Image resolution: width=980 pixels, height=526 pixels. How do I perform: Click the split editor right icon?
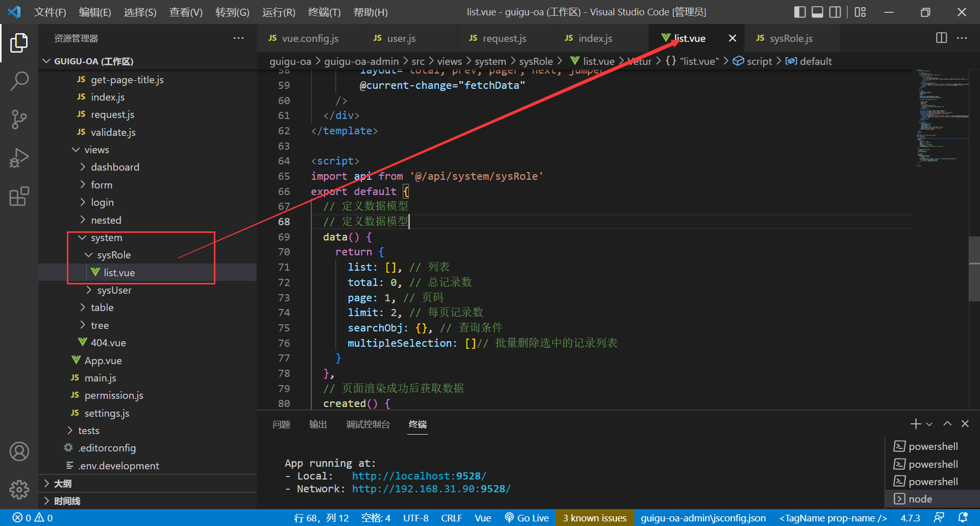point(941,38)
